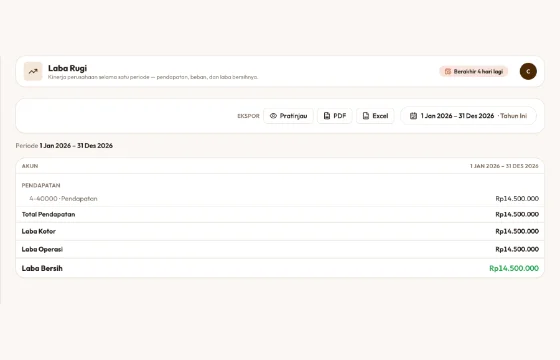
Task: Select the 4-40000 Pendapatan account row
Action: tap(280, 199)
